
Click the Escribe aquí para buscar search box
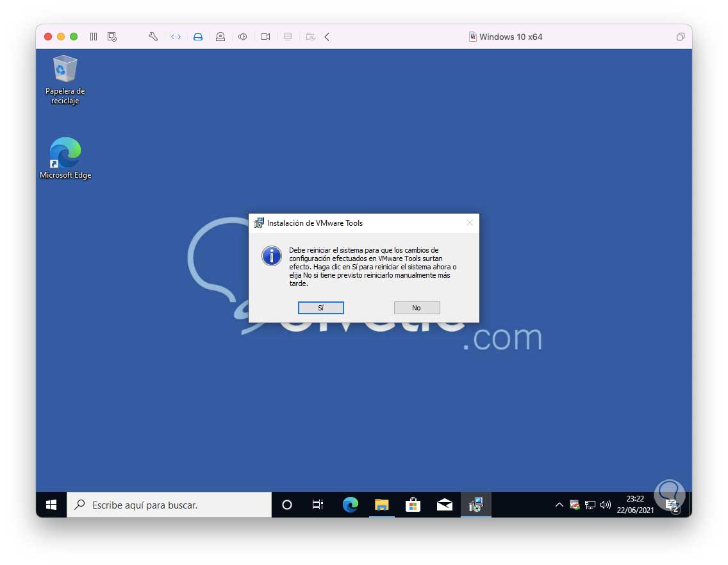click(169, 505)
